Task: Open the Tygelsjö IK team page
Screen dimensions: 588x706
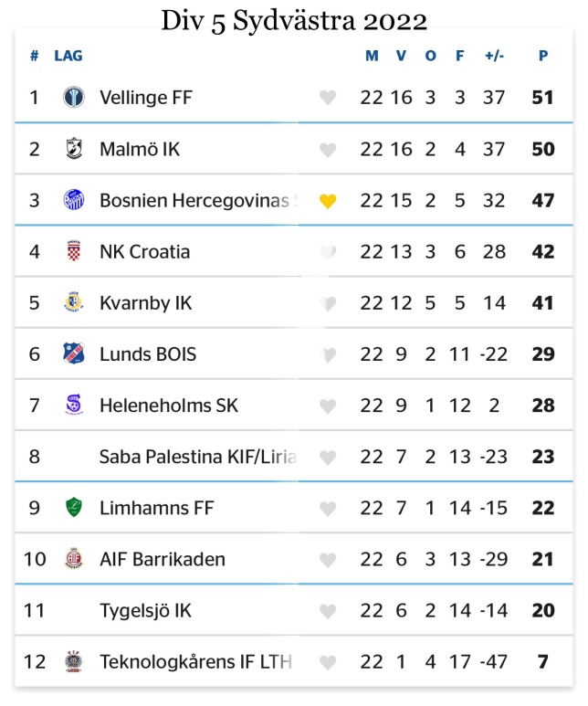Action: 145,611
